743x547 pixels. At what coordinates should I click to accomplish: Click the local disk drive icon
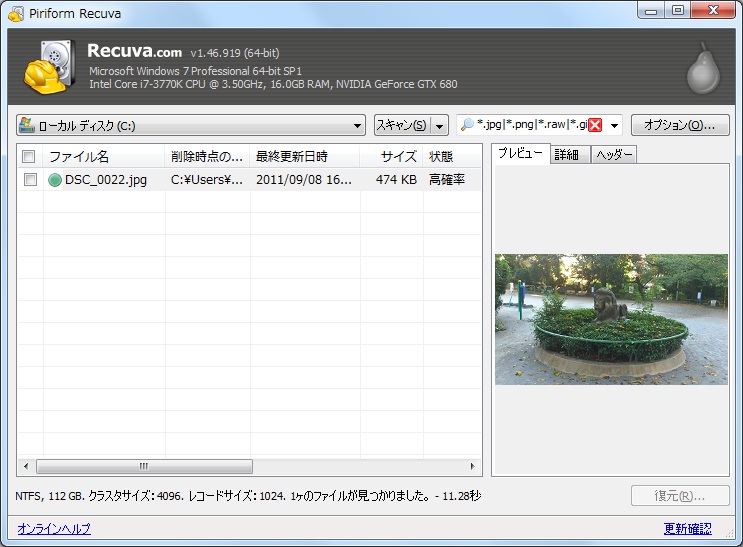pos(27,125)
